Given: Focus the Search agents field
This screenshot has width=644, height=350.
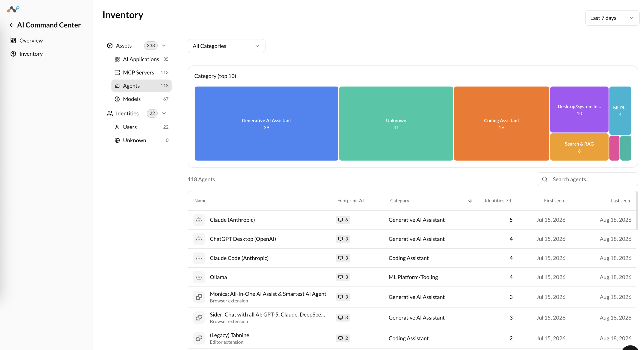Looking at the screenshot, I should [x=587, y=179].
